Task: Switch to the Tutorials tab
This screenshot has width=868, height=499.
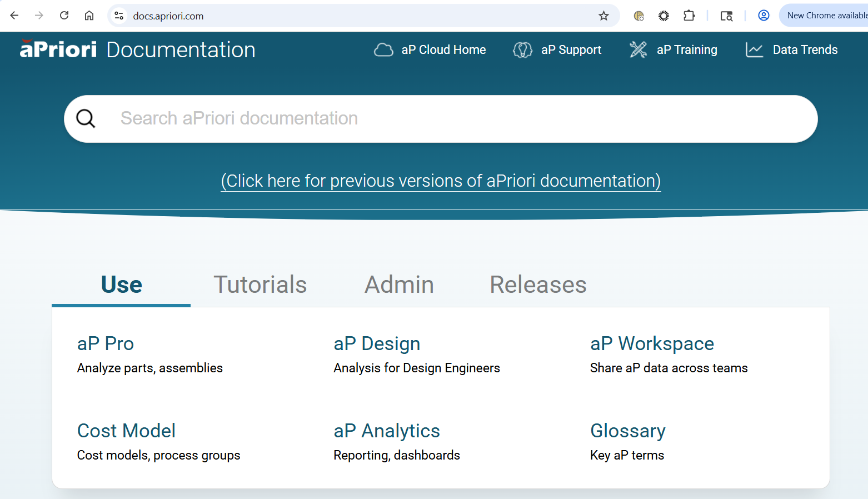Action: point(260,285)
